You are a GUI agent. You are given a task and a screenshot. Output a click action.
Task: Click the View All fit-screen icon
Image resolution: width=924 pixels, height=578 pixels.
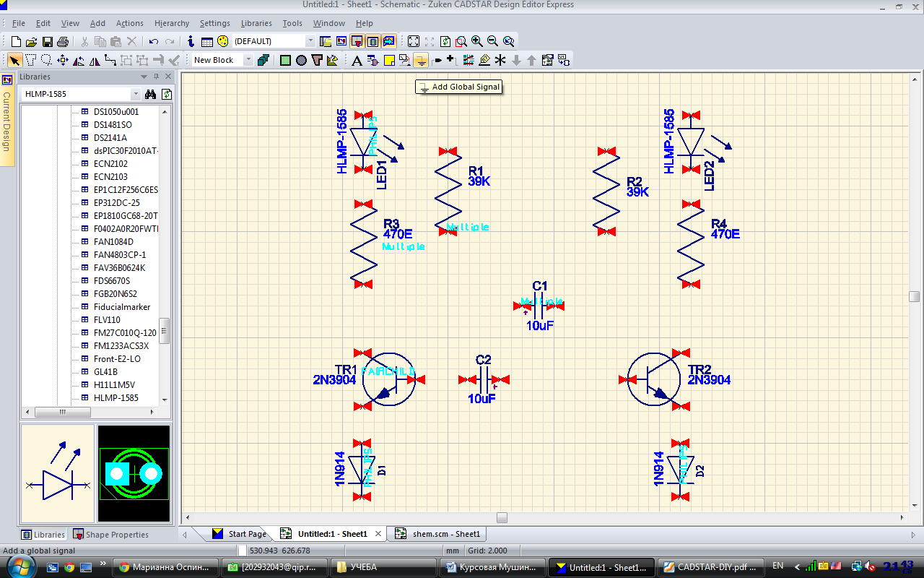point(414,42)
